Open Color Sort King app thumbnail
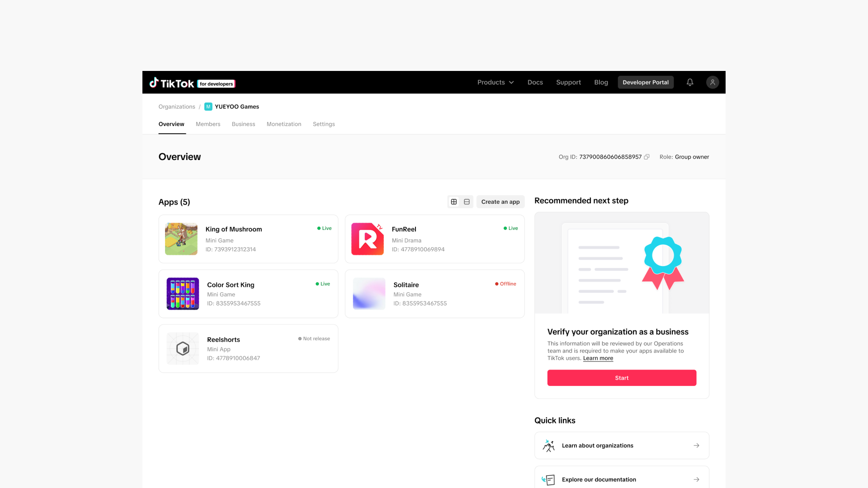The image size is (868, 488). pyautogui.click(x=183, y=294)
